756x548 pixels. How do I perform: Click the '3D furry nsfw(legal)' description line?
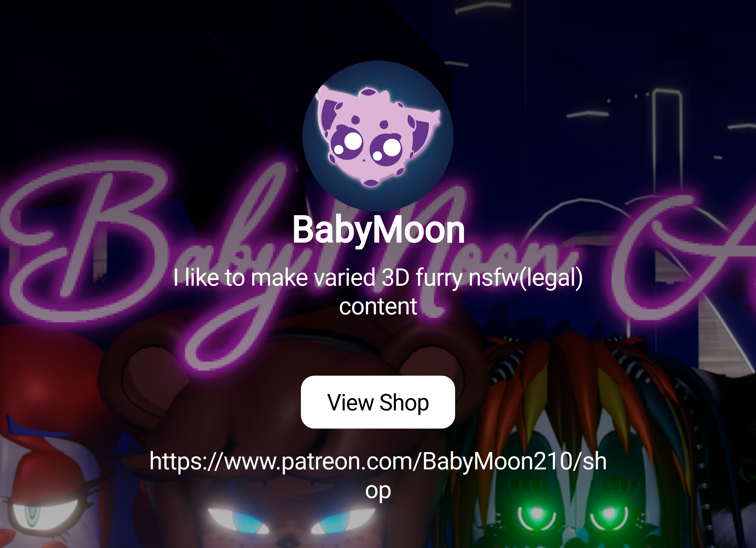pyautogui.click(x=378, y=277)
